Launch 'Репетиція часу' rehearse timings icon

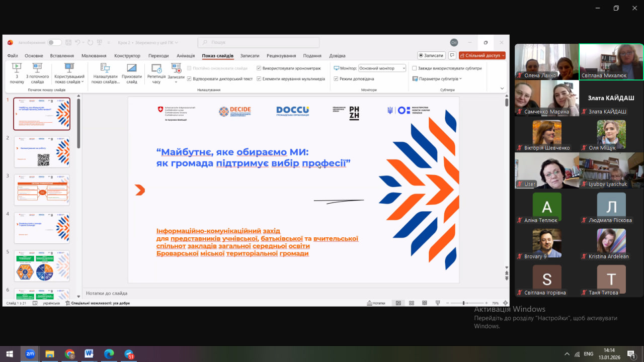[156, 73]
